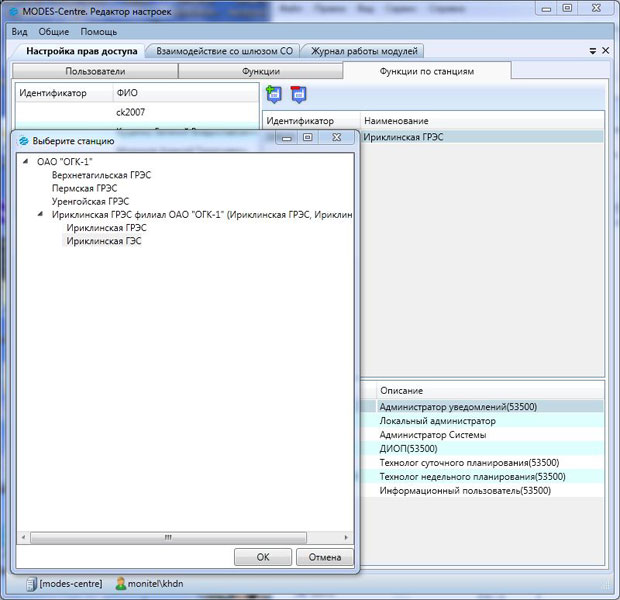Image resolution: width=620 pixels, height=600 pixels.
Task: Select Пермская ГРЭС in the tree
Action: click(84, 188)
